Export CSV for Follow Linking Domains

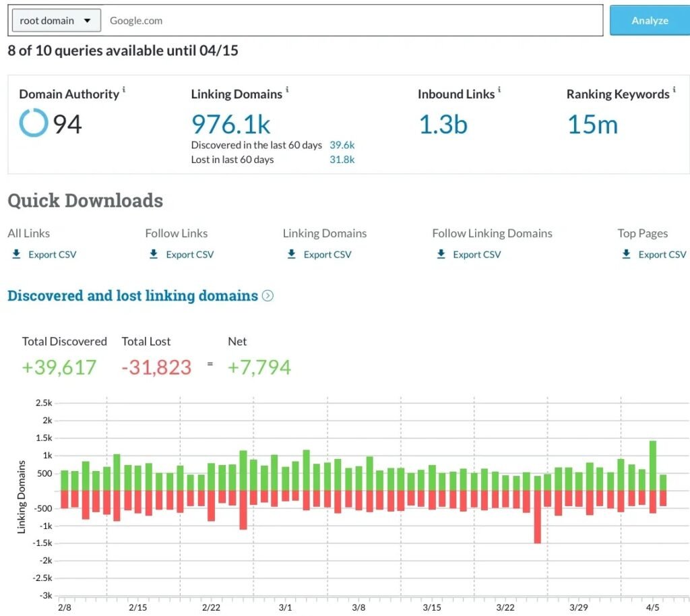tap(476, 255)
